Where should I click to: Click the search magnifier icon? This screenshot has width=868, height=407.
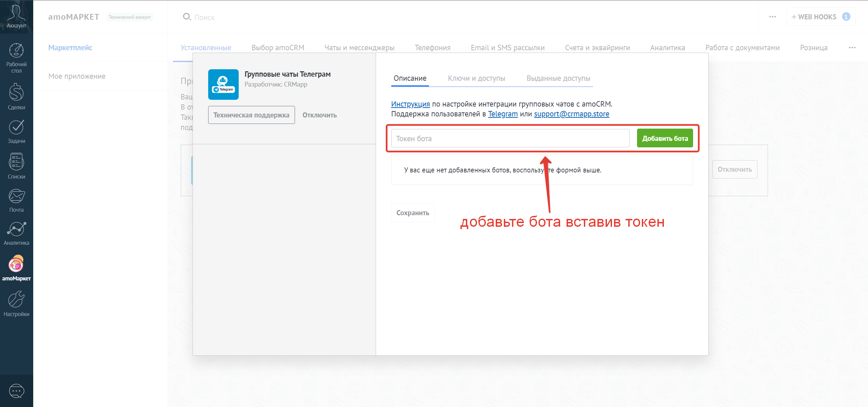click(x=187, y=17)
